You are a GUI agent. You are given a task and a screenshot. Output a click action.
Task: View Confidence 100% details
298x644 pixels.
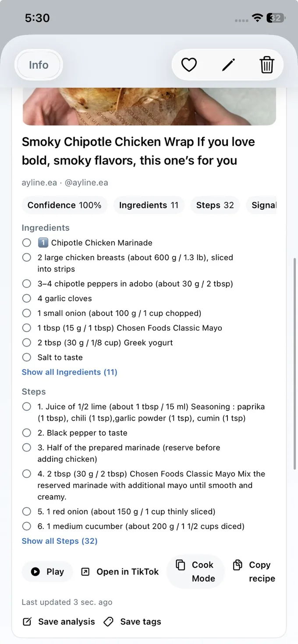(64, 205)
